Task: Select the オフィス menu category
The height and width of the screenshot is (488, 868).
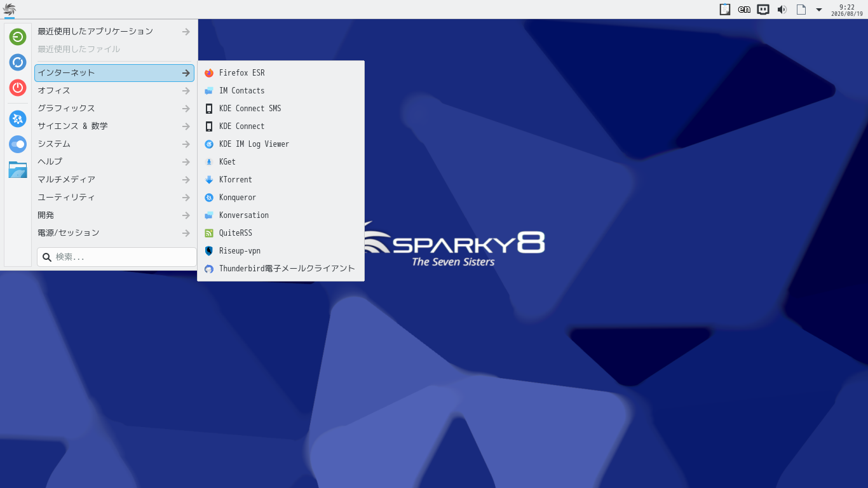Action: tap(114, 91)
